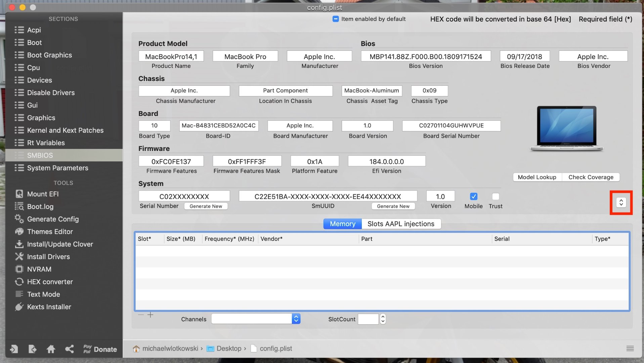Click the SlotCount stepper arrows

[383, 319]
